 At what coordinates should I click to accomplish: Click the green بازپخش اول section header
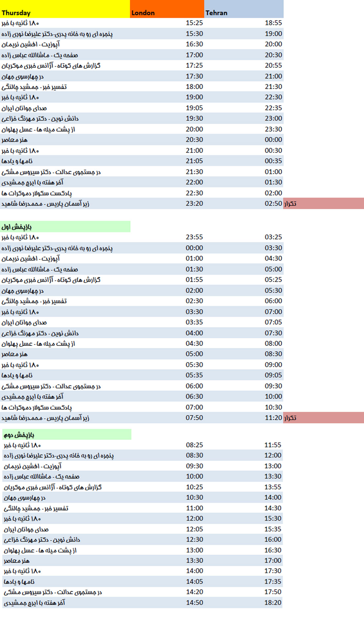pos(65,227)
